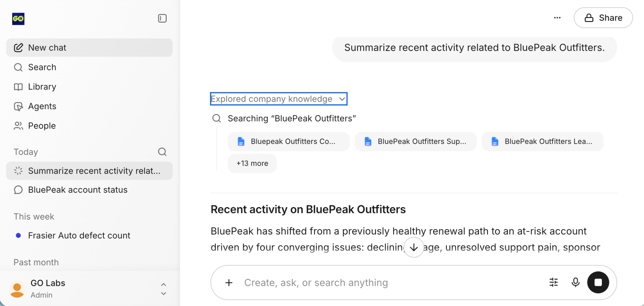Start a New chat
Viewport: 644px width, 306px height.
click(x=89, y=48)
